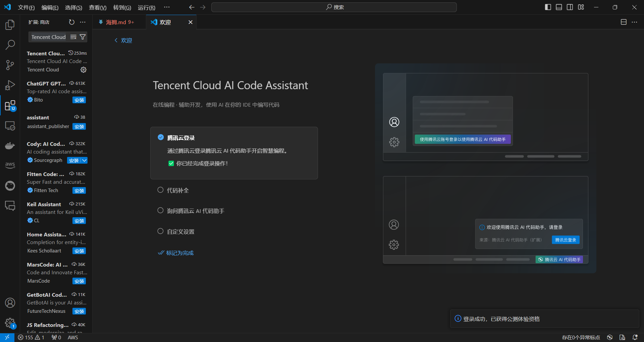Show errors and warnings count in status bar
The height and width of the screenshot is (342, 644).
click(x=31, y=337)
